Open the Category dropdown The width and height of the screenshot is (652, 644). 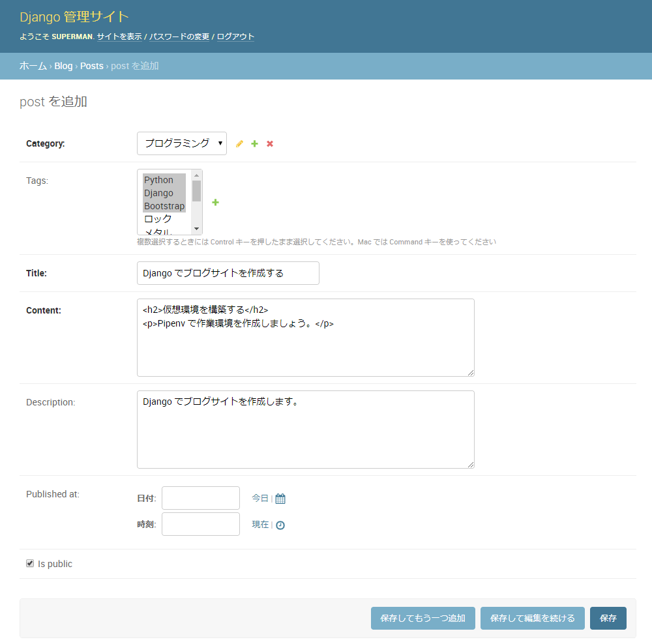[182, 143]
